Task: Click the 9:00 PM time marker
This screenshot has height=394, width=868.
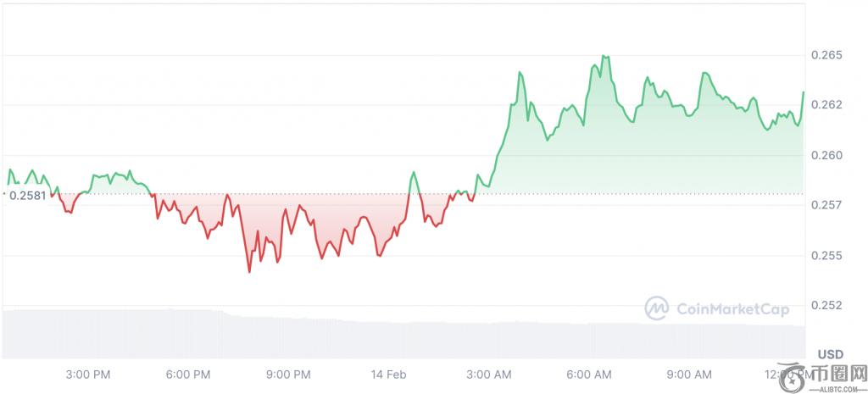Action: pyautogui.click(x=288, y=375)
